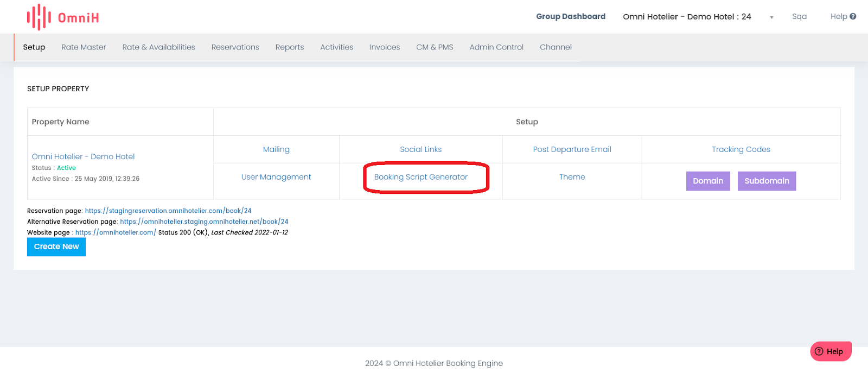
Task: Open the staging reservation page URL
Action: tap(168, 211)
